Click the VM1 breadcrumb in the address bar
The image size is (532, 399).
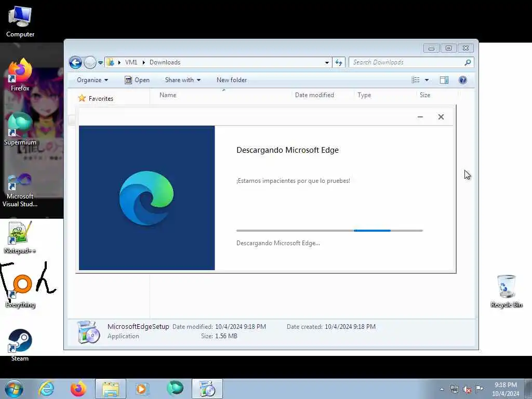click(131, 62)
